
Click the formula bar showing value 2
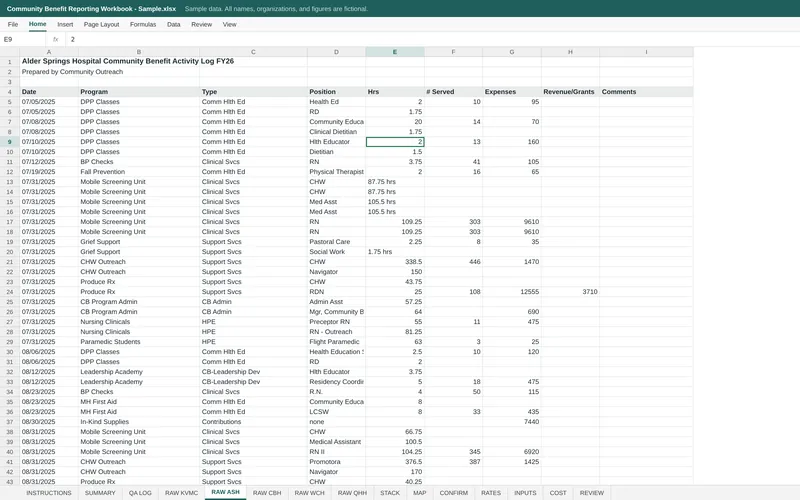tap(431, 39)
